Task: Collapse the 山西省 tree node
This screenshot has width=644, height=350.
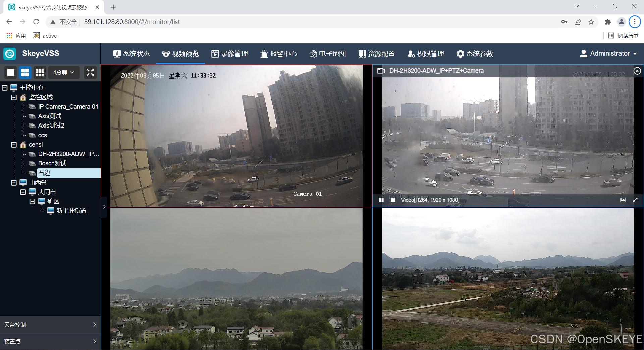Action: point(14,183)
